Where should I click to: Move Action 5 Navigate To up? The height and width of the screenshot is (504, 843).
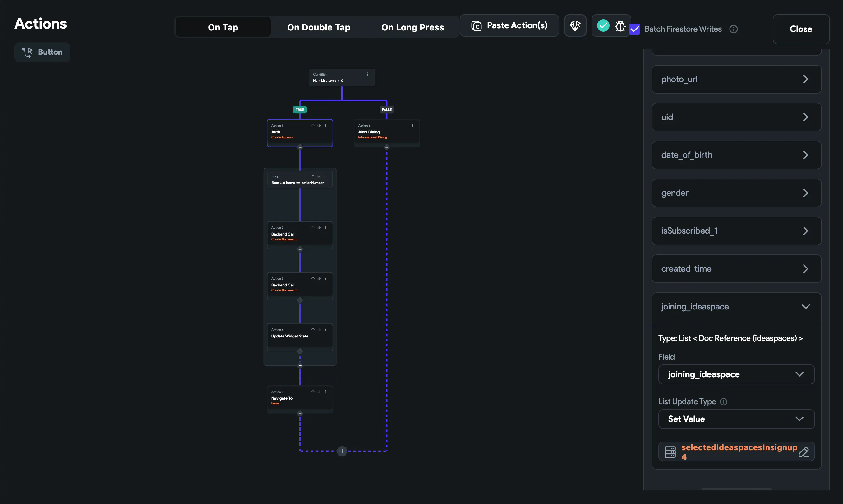coord(312,392)
